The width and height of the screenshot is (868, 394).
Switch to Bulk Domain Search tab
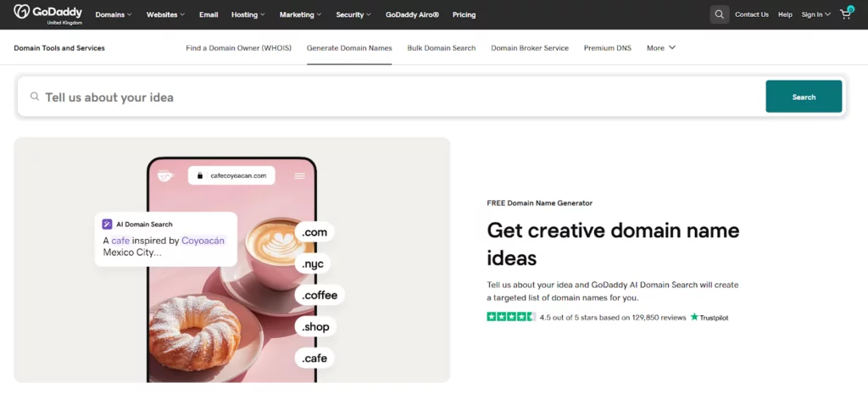pyautogui.click(x=441, y=48)
